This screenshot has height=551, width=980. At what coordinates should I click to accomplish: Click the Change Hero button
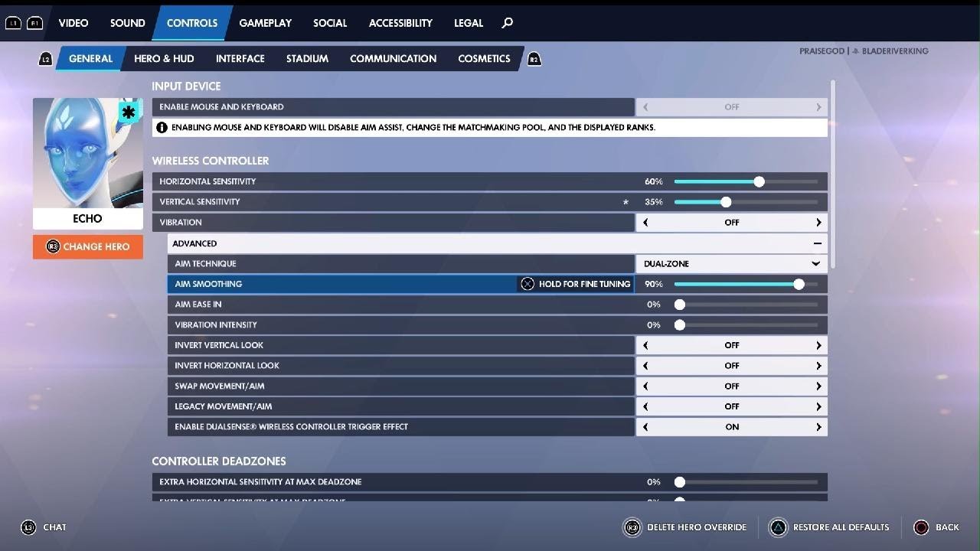click(x=88, y=246)
